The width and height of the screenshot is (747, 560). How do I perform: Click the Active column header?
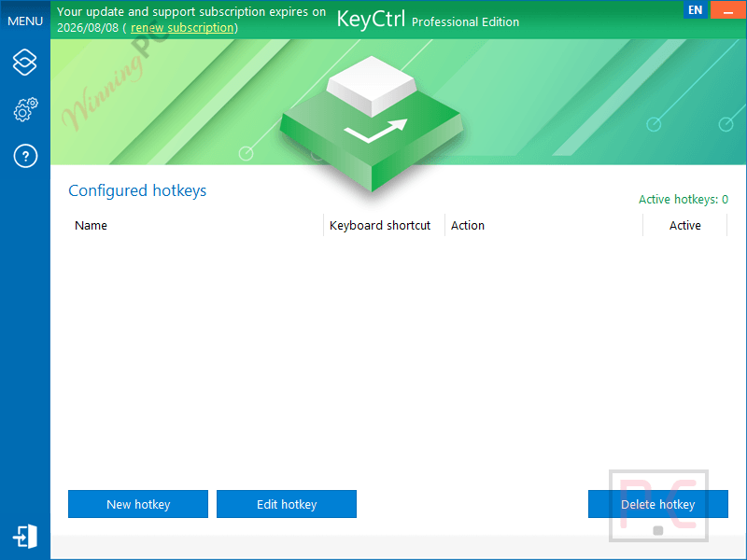pyautogui.click(x=684, y=225)
